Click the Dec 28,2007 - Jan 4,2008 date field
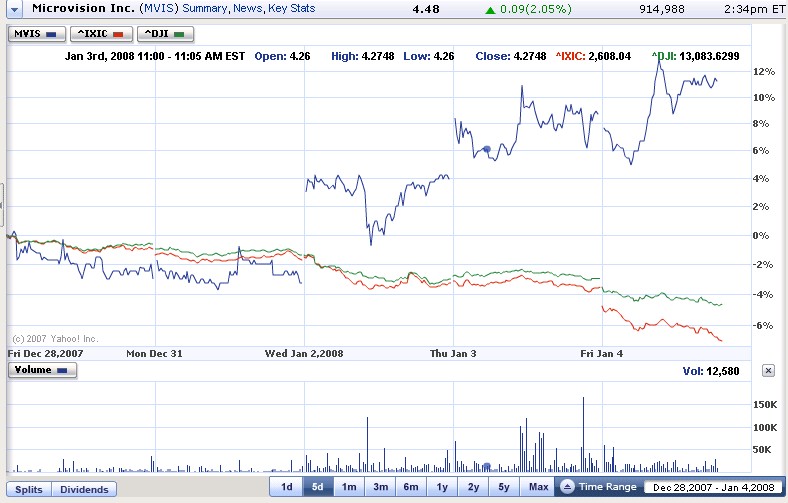This screenshot has width=788, height=503. point(714,487)
